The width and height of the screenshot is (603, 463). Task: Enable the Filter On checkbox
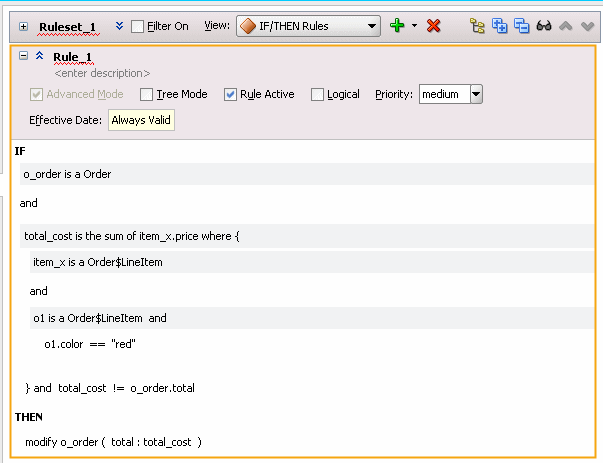click(x=138, y=26)
